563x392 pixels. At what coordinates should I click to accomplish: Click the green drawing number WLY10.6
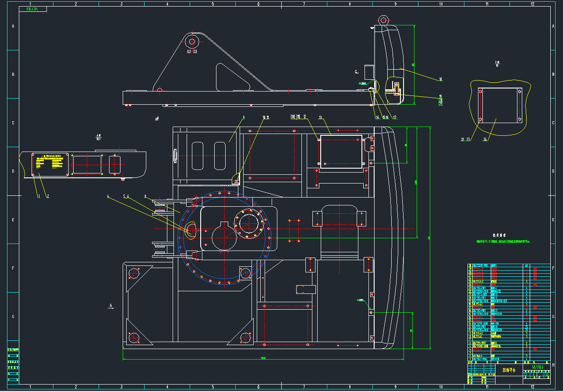[538, 367]
